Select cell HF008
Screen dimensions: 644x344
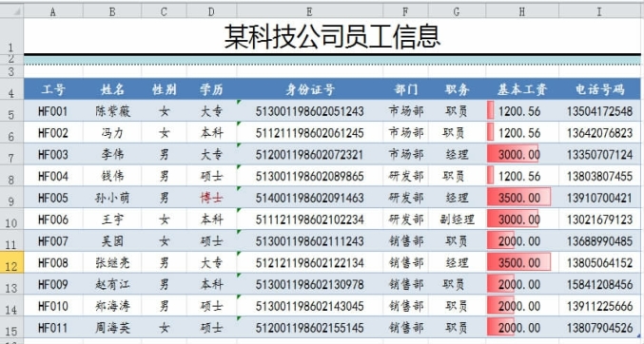coord(53,262)
